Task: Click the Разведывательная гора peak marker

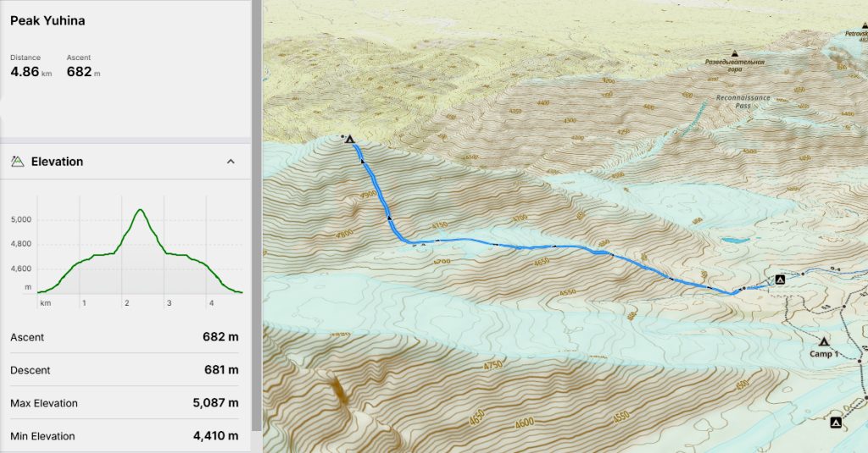Action: (x=735, y=53)
